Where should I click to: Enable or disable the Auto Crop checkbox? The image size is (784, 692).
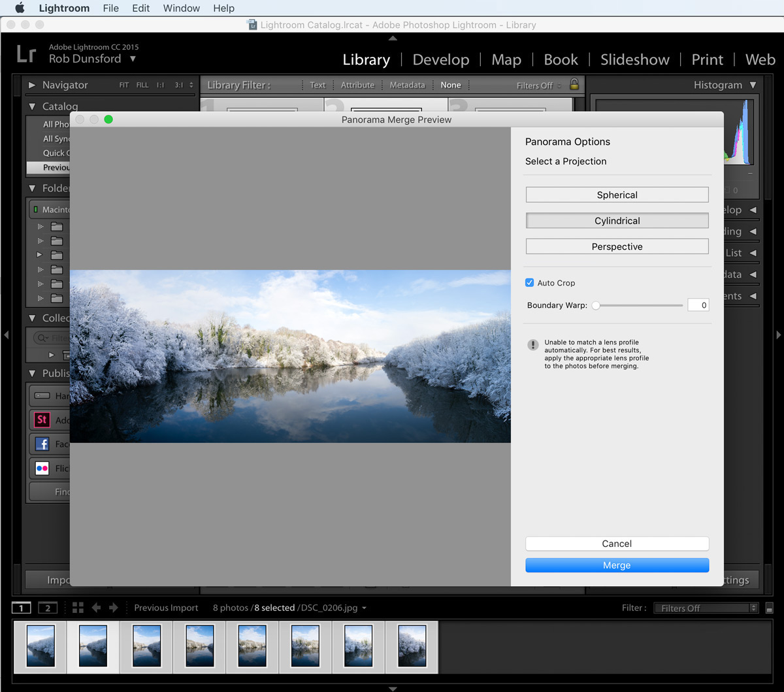point(530,282)
